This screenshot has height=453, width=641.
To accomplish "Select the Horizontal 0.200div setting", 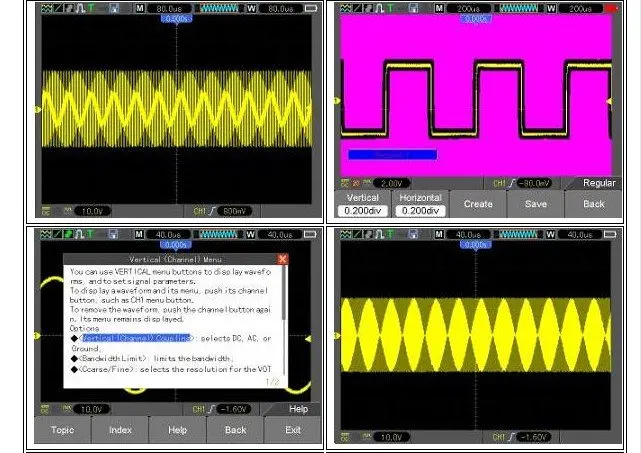I will pyautogui.click(x=420, y=204).
